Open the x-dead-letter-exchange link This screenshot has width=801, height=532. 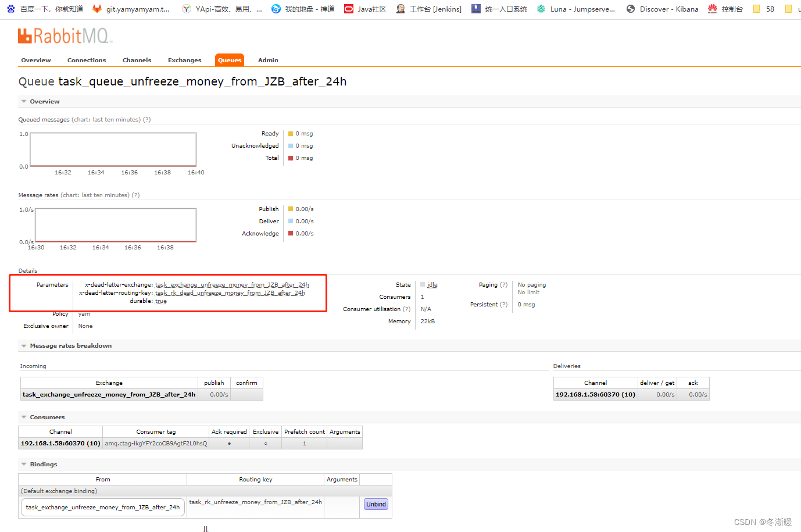pos(231,284)
